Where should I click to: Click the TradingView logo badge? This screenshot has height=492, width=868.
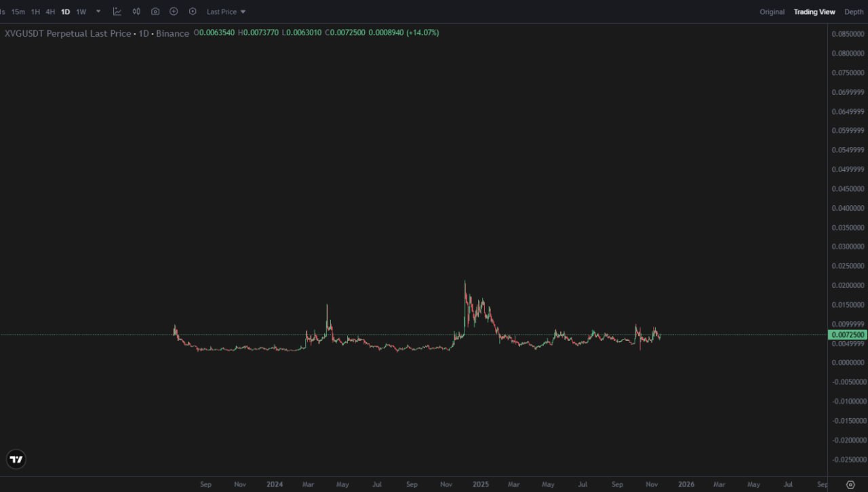17,459
